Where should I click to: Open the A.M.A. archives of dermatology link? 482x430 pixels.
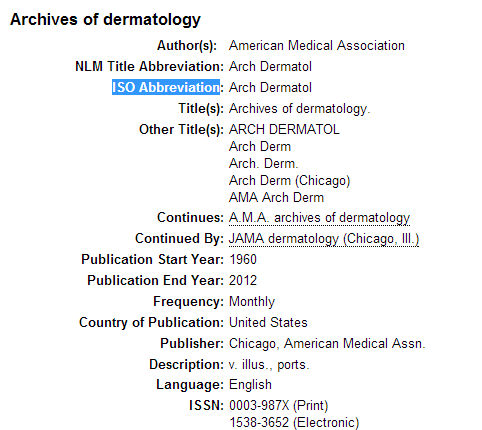(319, 218)
